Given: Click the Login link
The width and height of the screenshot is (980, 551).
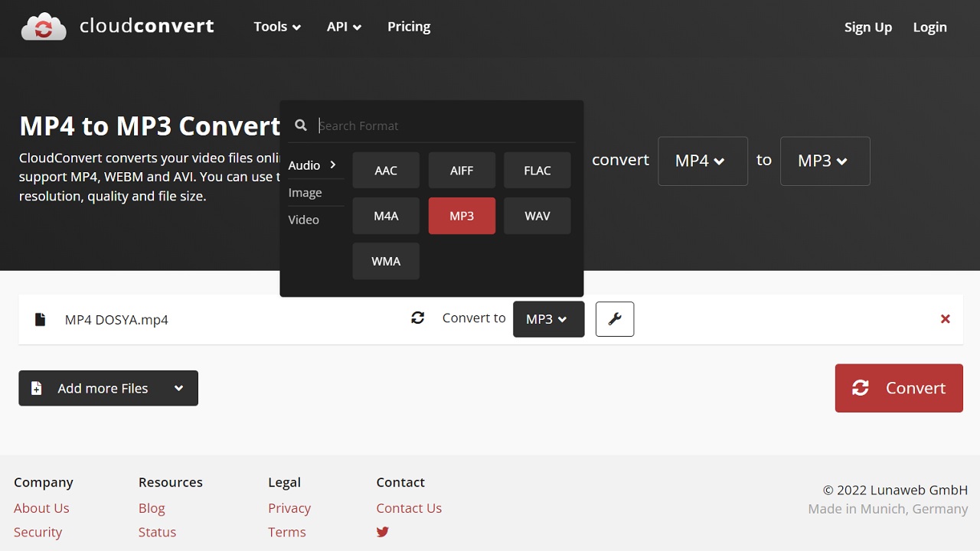Looking at the screenshot, I should pos(930,27).
